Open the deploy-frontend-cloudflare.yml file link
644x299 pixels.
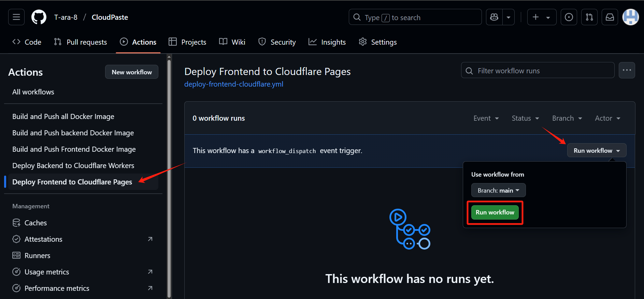(x=234, y=84)
